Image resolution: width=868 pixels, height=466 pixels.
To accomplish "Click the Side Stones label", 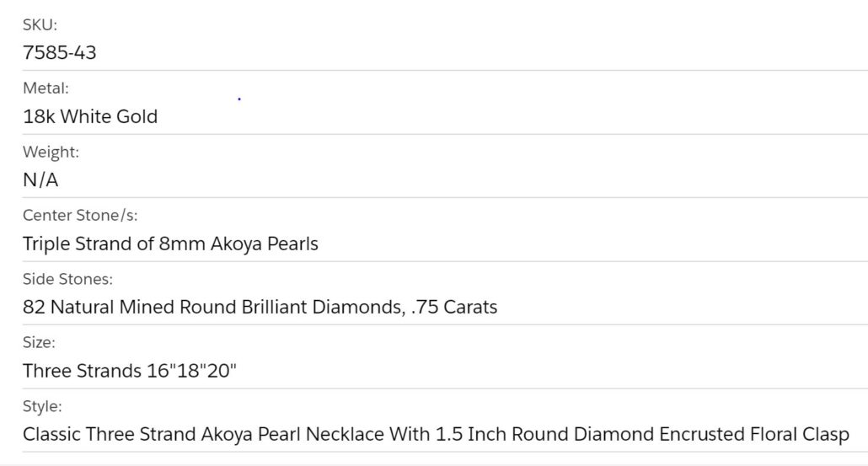I will point(67,279).
